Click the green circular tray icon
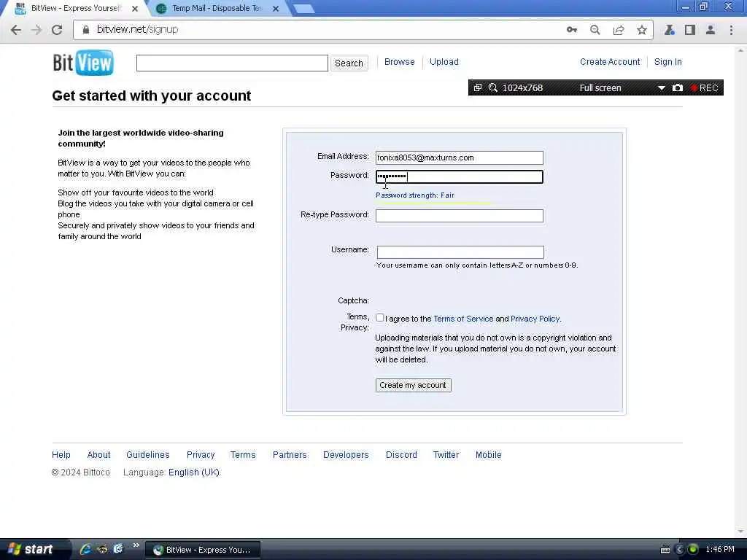 (693, 550)
